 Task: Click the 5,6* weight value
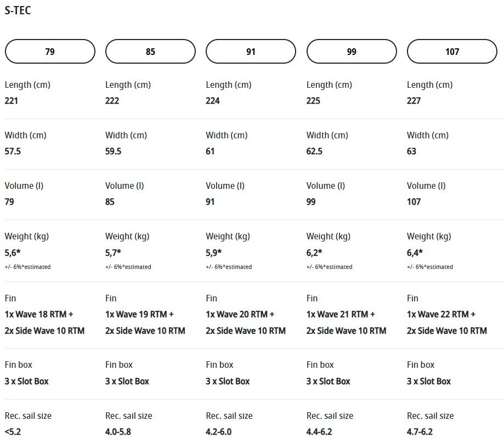click(13, 253)
